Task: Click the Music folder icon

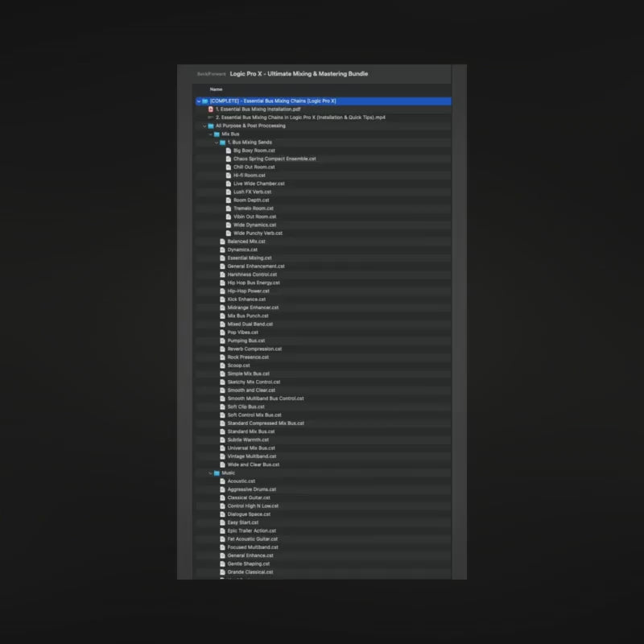Action: coord(217,473)
